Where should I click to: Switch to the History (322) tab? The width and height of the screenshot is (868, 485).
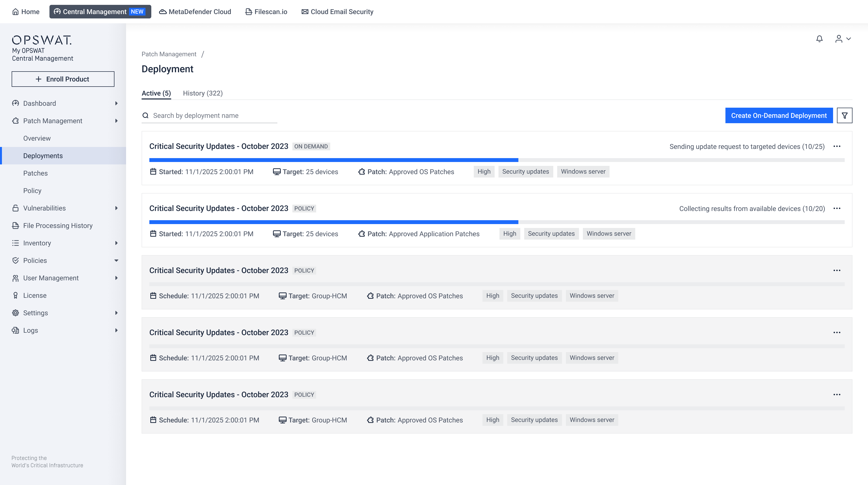[x=202, y=93]
